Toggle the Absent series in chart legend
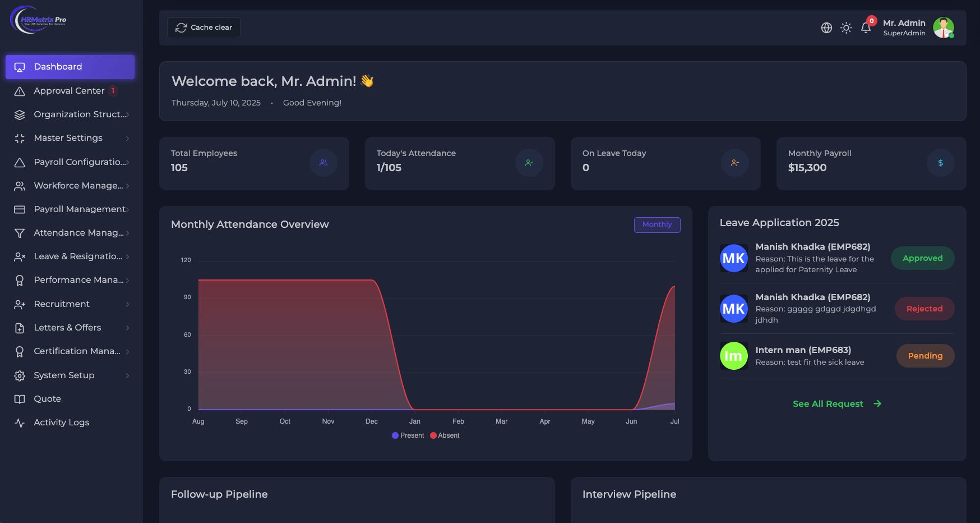The height and width of the screenshot is (523, 980). pyautogui.click(x=445, y=435)
